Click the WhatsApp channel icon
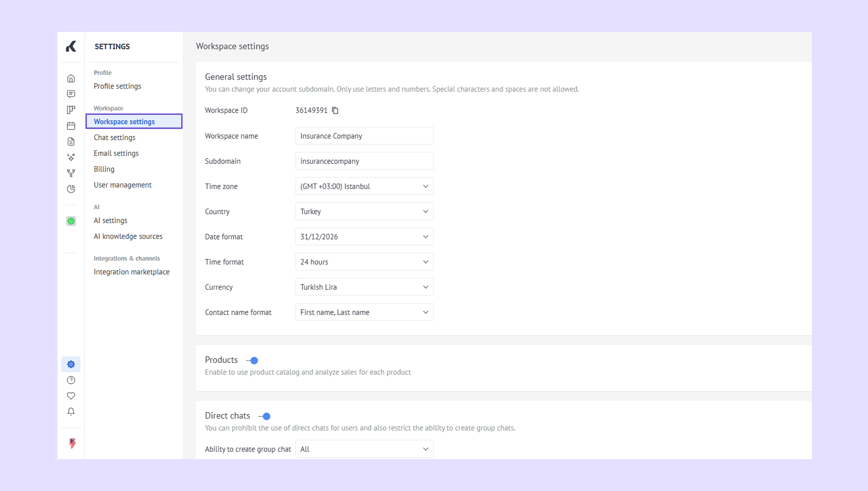The height and width of the screenshot is (491, 868). pos(71,221)
